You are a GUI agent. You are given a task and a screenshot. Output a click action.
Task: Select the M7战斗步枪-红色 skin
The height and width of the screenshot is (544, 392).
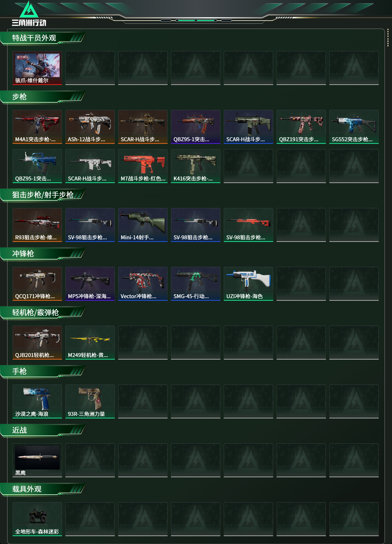click(143, 166)
